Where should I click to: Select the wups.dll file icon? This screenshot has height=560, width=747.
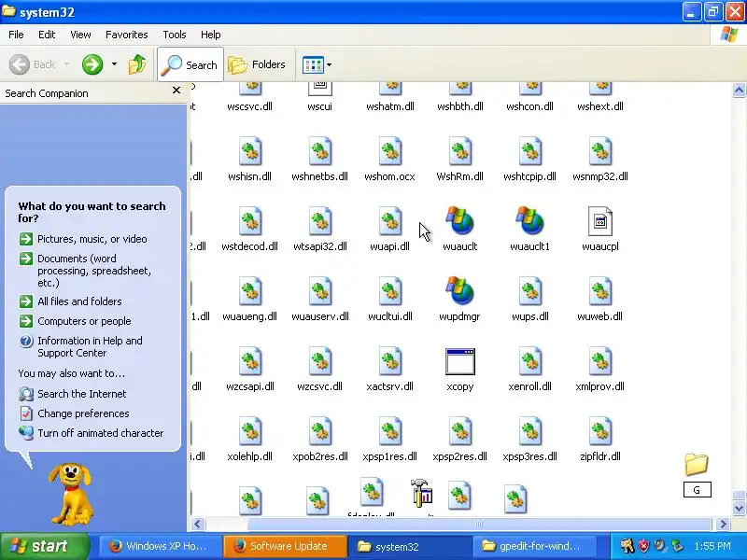(529, 291)
